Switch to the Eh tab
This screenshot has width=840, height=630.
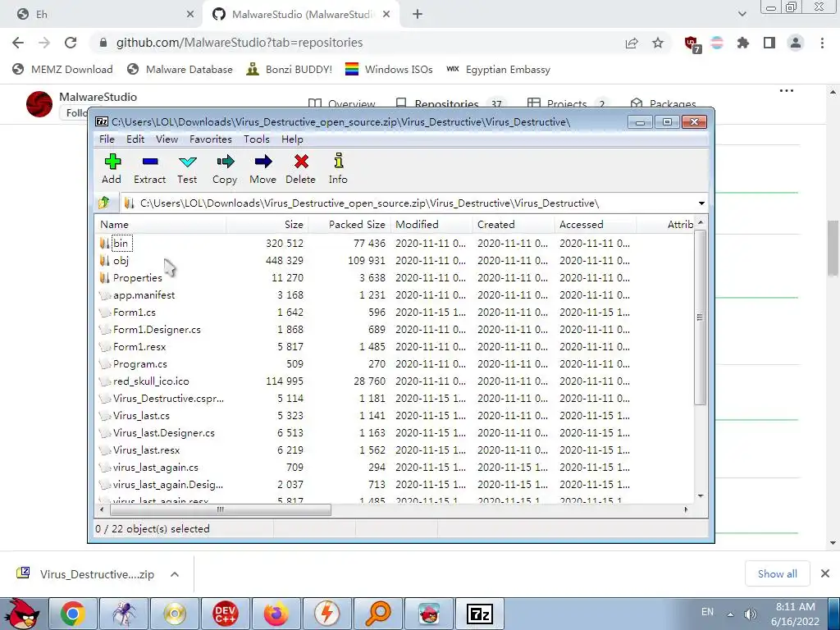click(x=102, y=15)
